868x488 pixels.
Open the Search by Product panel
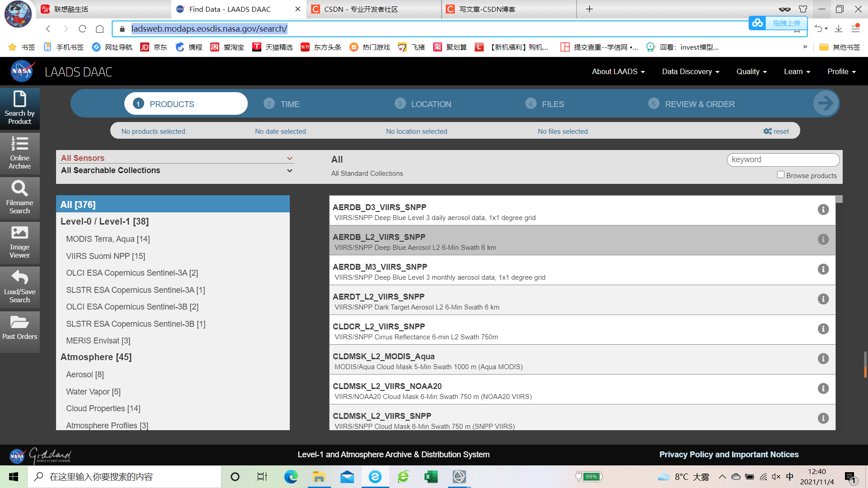pyautogui.click(x=19, y=108)
